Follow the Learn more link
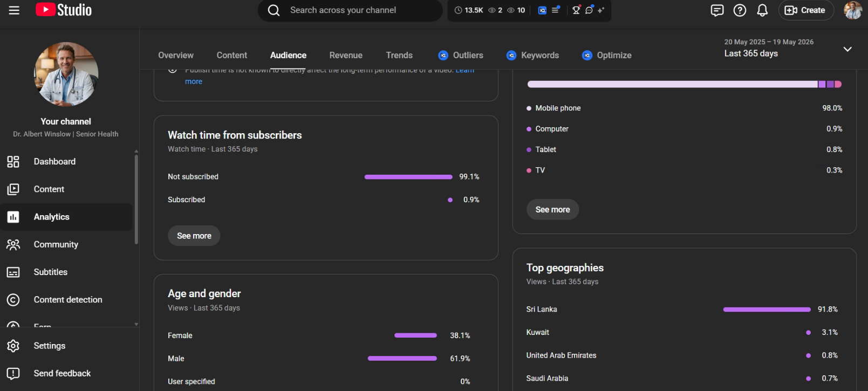This screenshot has width=868, height=391. point(194,81)
